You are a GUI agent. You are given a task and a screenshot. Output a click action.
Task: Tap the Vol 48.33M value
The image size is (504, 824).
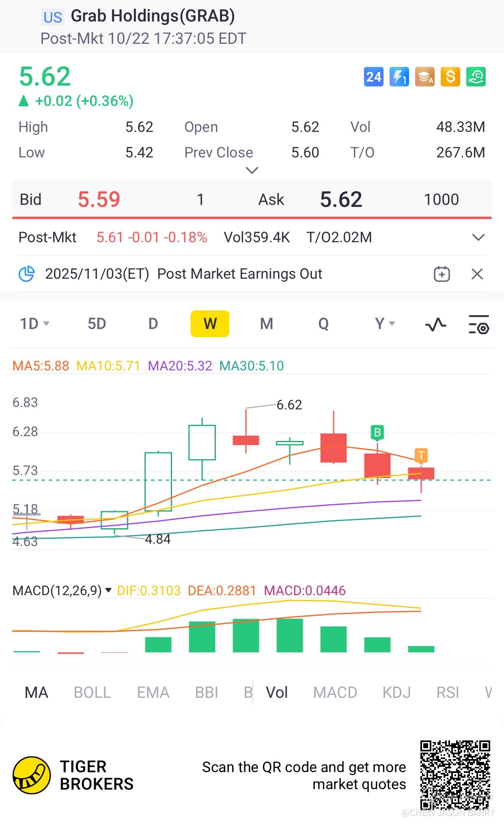461,127
